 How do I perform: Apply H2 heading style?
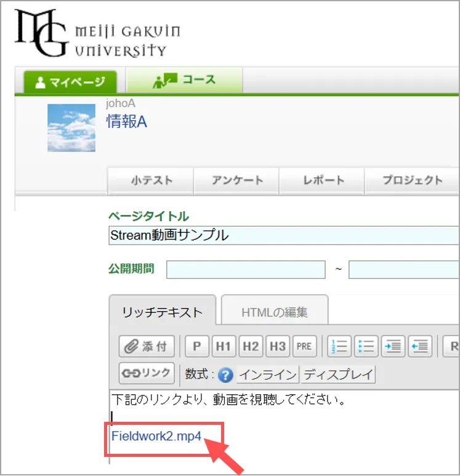pos(251,347)
